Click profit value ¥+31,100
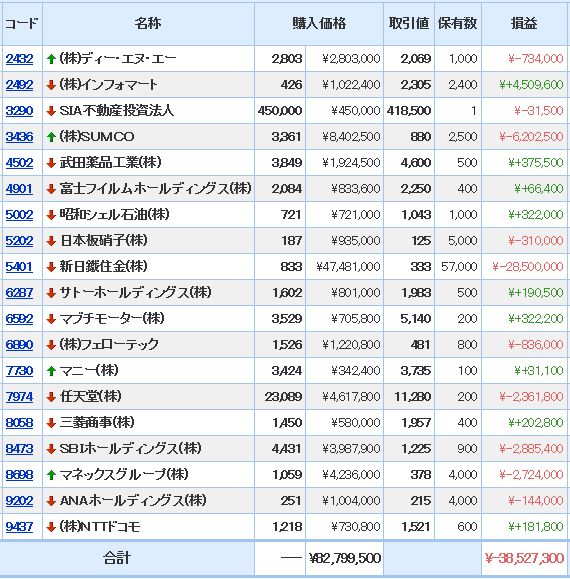The width and height of the screenshot is (570, 579). pyautogui.click(x=539, y=371)
